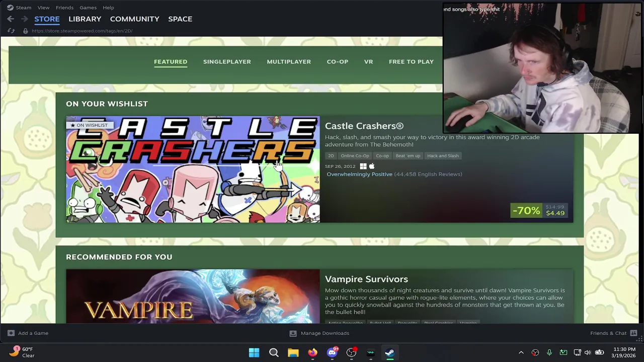Click the padlock icon beside the URL
Image resolution: width=644 pixels, height=362 pixels.
pyautogui.click(x=25, y=31)
